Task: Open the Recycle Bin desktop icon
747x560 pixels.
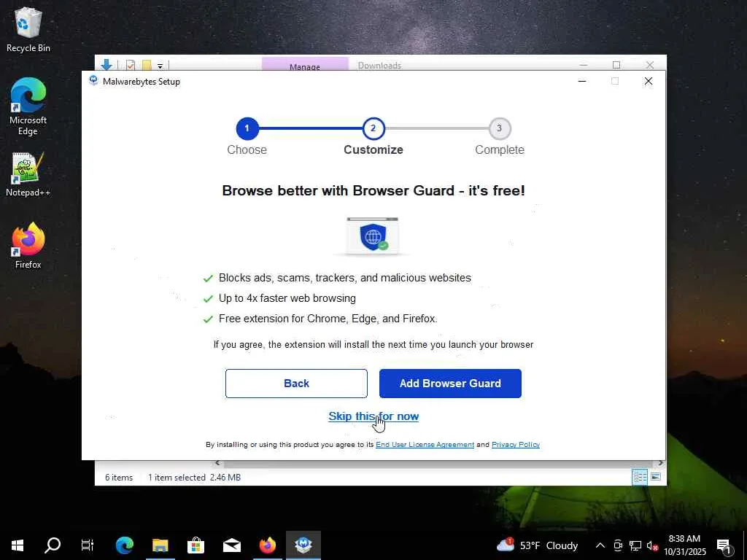Action: point(28,29)
